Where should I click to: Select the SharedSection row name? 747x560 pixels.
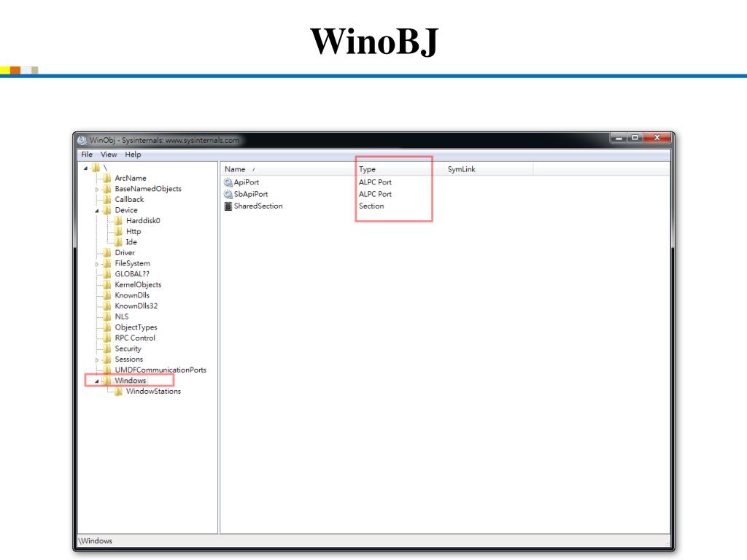(258, 206)
